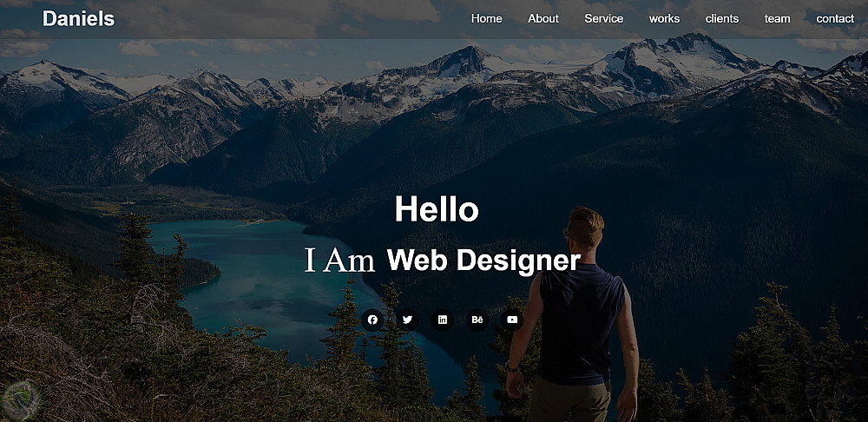Open the Twitter social icon
Screen dimensions: 868x422
(407, 320)
